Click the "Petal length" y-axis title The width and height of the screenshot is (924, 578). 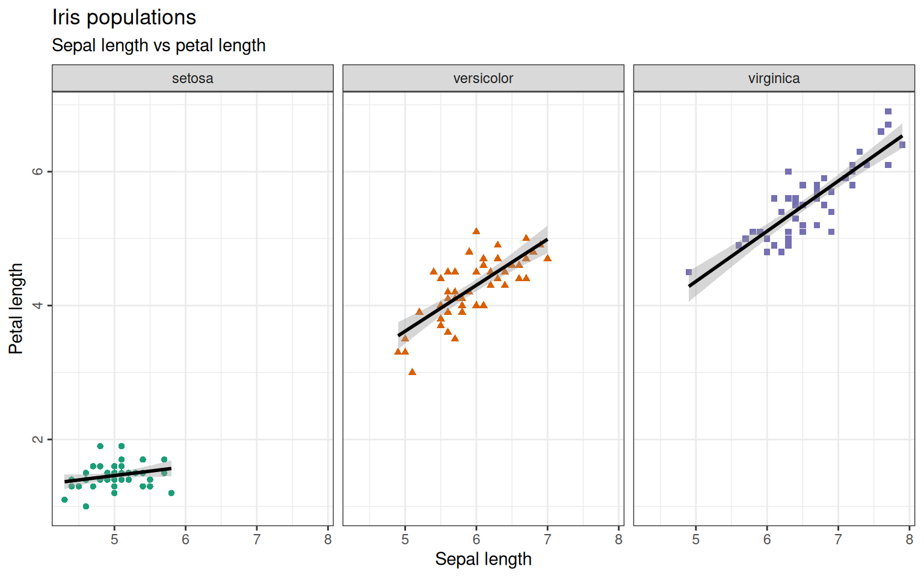(x=16, y=308)
